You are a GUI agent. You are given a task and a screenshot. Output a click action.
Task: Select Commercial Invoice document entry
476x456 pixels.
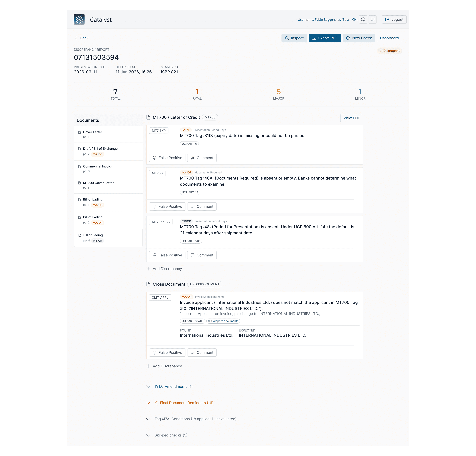click(x=108, y=169)
